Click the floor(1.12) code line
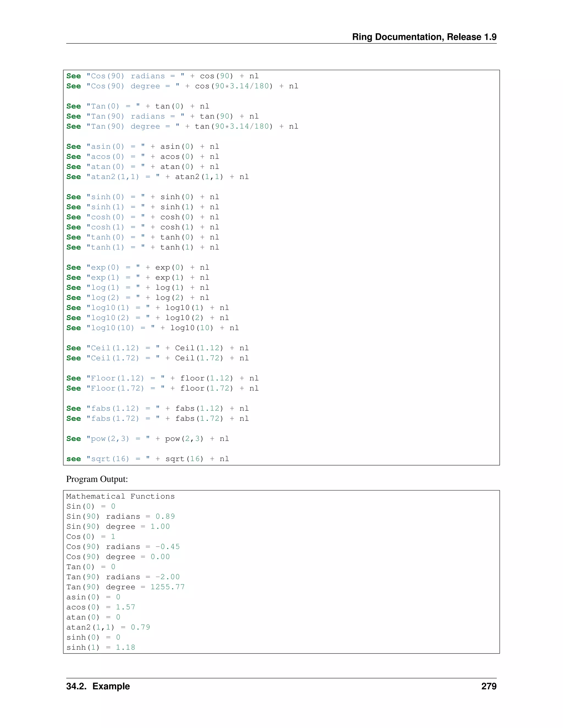 [x=162, y=378]
